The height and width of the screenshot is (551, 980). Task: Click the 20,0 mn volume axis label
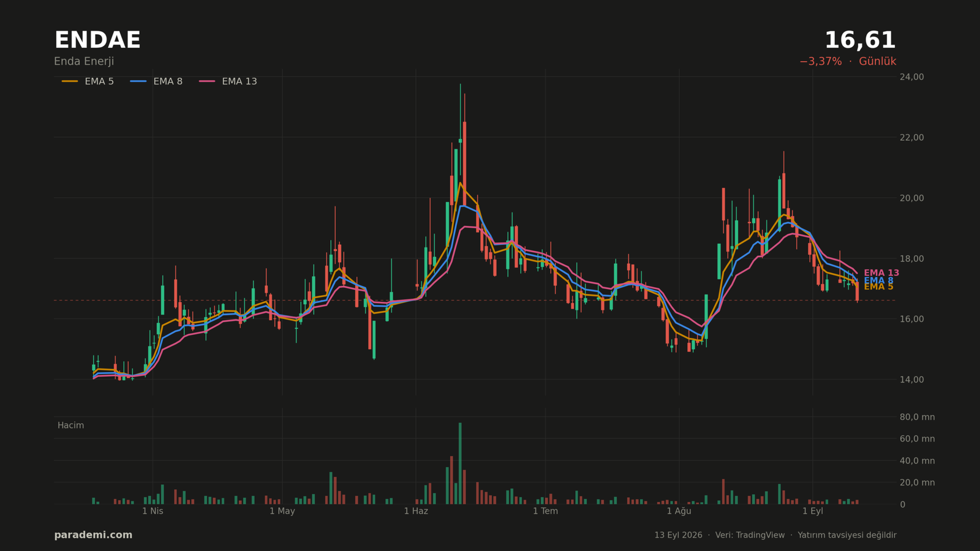(917, 482)
